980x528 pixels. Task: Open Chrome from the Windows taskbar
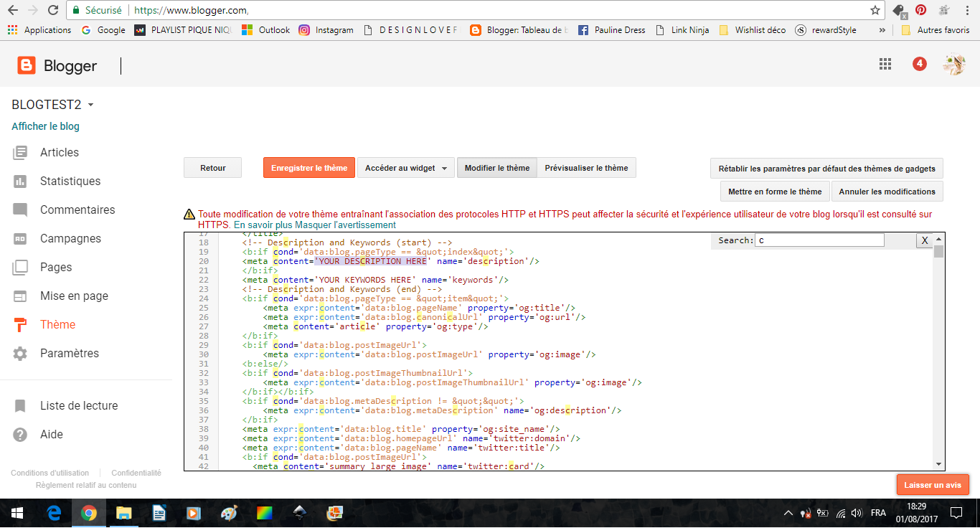(x=89, y=513)
